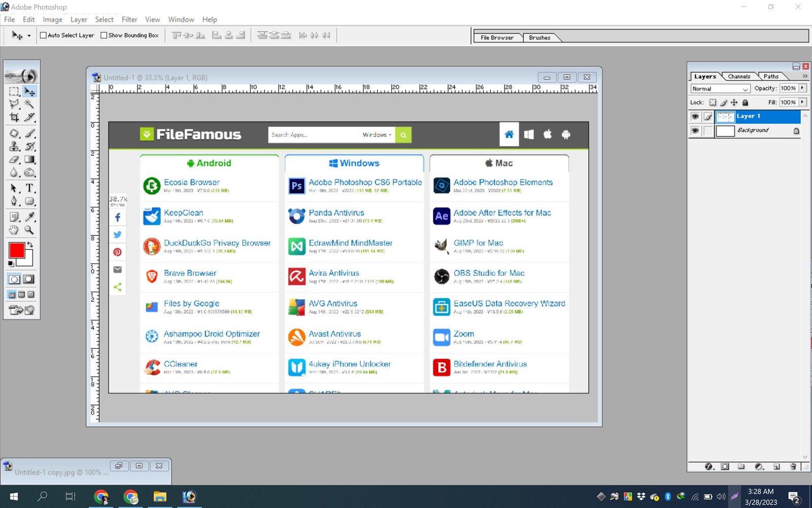
Task: Select the Hand tool
Action: [14, 230]
